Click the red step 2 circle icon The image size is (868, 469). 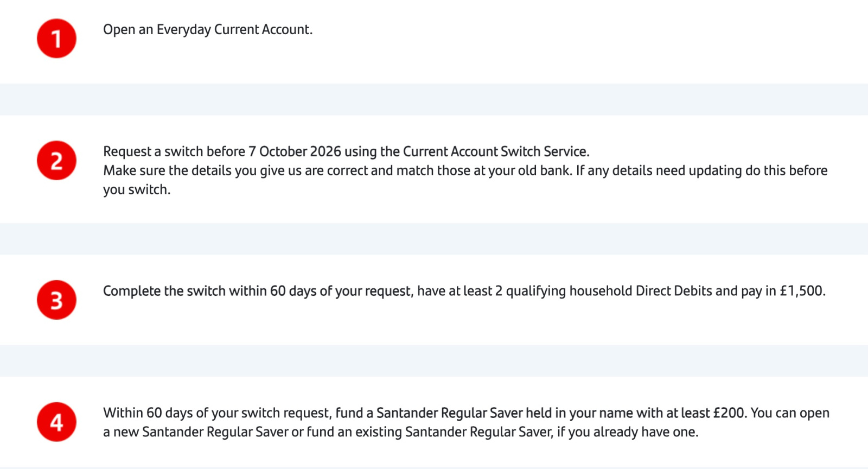(56, 161)
